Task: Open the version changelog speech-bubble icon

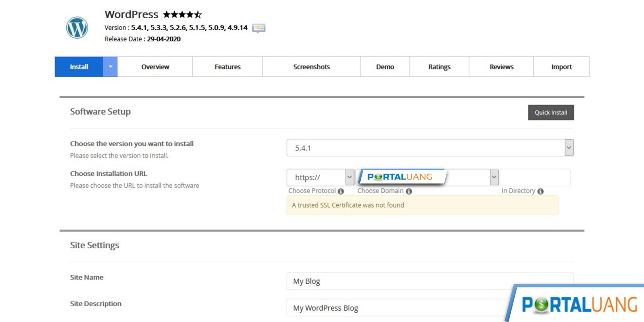Action: (259, 28)
